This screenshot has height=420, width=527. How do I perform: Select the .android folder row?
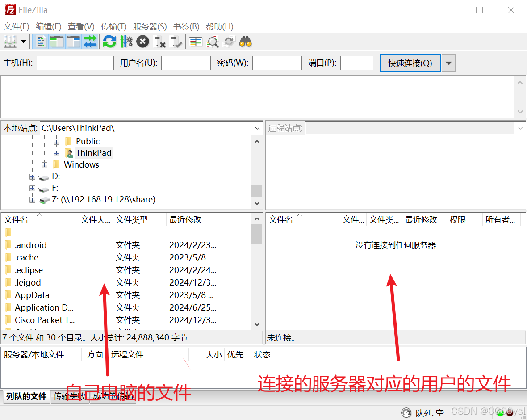click(127, 245)
